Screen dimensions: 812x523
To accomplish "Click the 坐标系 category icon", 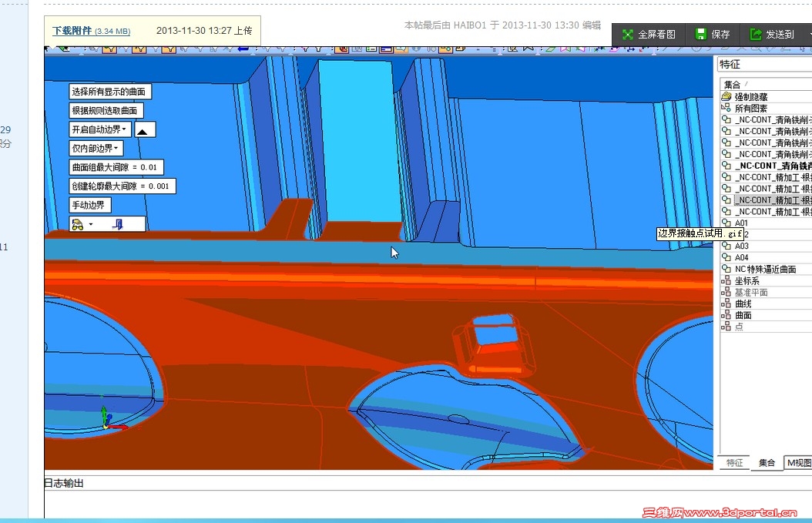I will point(726,280).
